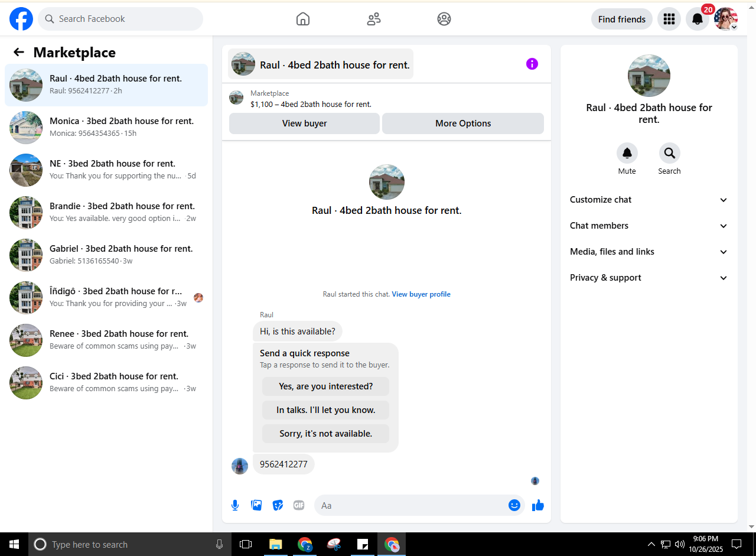Open the apps grid menu icon
Viewport: 756px width, 556px height.
point(669,19)
